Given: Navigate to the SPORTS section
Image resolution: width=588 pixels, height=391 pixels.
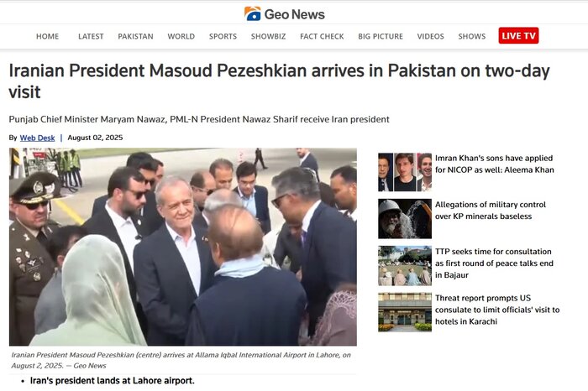Looking at the screenshot, I should point(223,36).
